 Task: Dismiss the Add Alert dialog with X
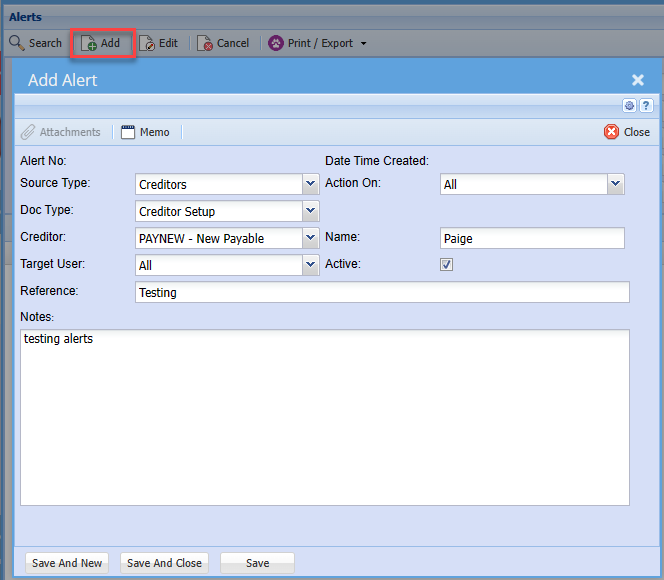(638, 80)
